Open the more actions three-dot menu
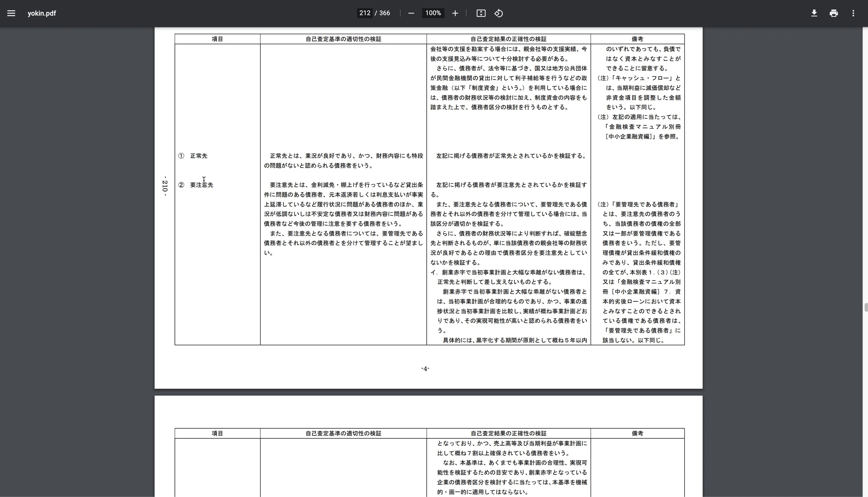868x497 pixels. coord(854,13)
